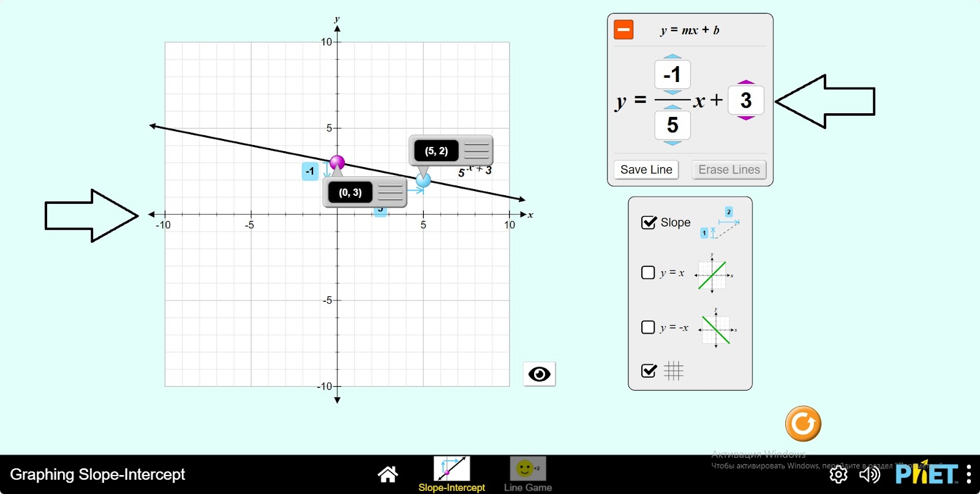The width and height of the screenshot is (980, 494).
Task: Increase y-intercept with purple up arrow
Action: click(x=745, y=81)
